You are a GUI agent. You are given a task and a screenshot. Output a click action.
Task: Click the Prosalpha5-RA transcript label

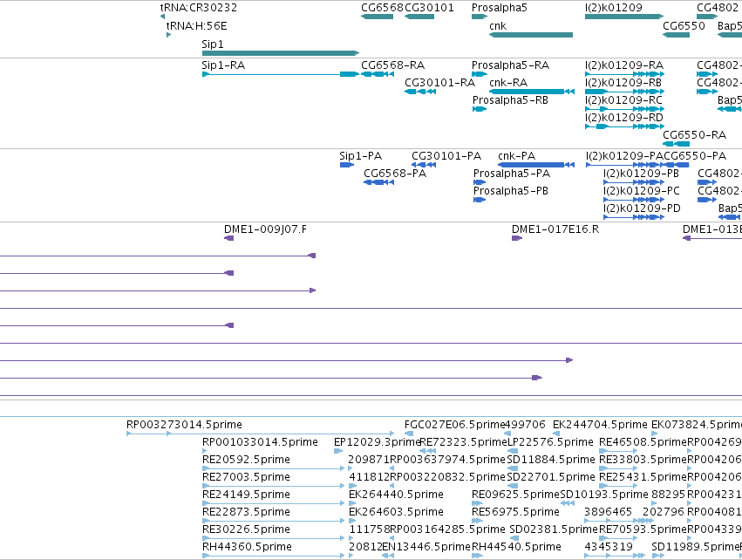click(x=510, y=65)
